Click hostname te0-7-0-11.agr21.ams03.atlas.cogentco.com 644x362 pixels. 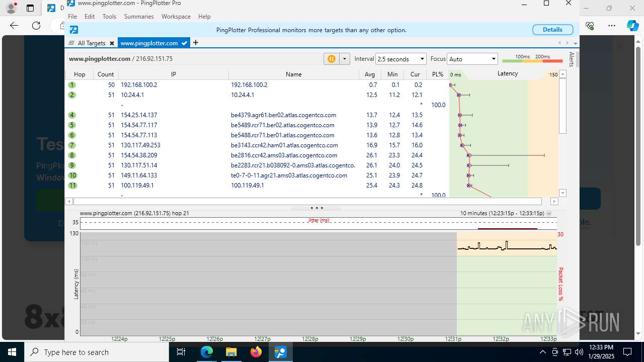pyautogui.click(x=289, y=175)
